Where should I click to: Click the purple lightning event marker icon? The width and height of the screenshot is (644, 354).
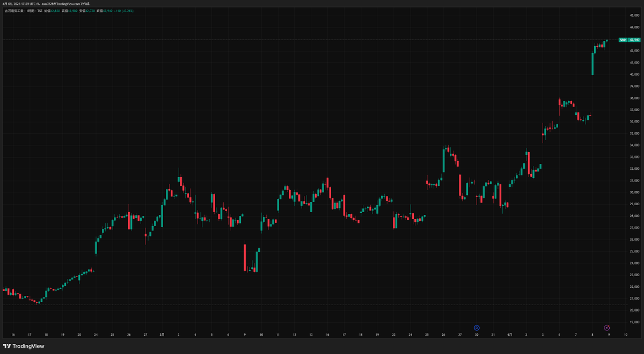(607, 327)
